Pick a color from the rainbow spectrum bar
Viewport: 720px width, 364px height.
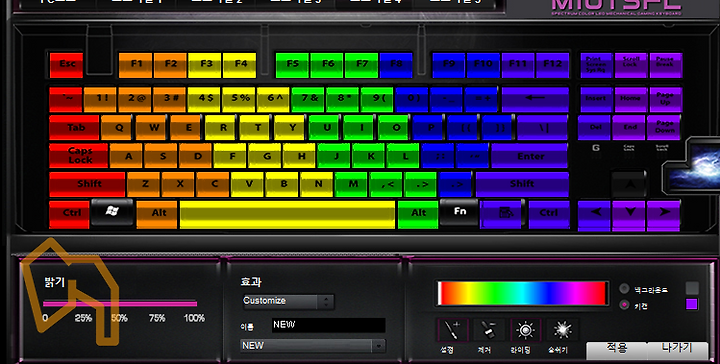click(x=522, y=293)
